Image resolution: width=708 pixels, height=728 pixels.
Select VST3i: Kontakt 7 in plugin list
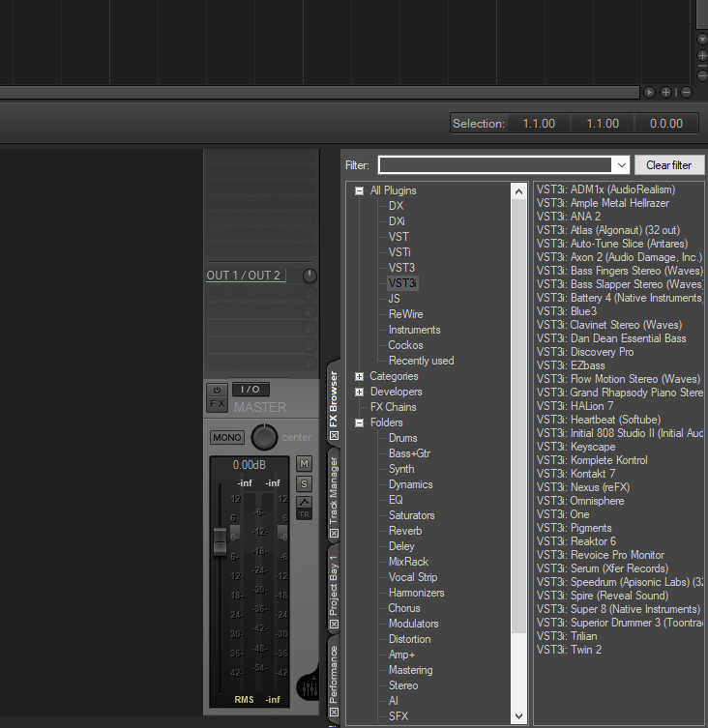click(x=576, y=474)
